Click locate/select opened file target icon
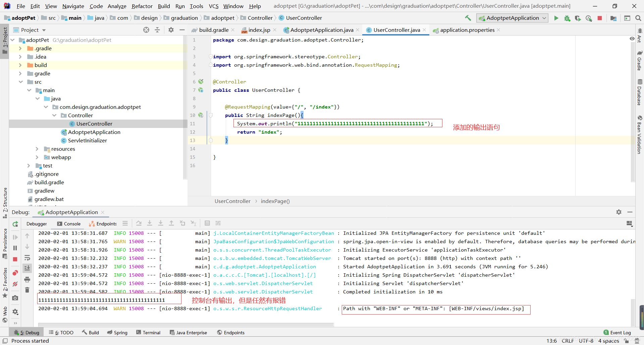Image resolution: width=644 pixels, height=345 pixels. coord(146,30)
